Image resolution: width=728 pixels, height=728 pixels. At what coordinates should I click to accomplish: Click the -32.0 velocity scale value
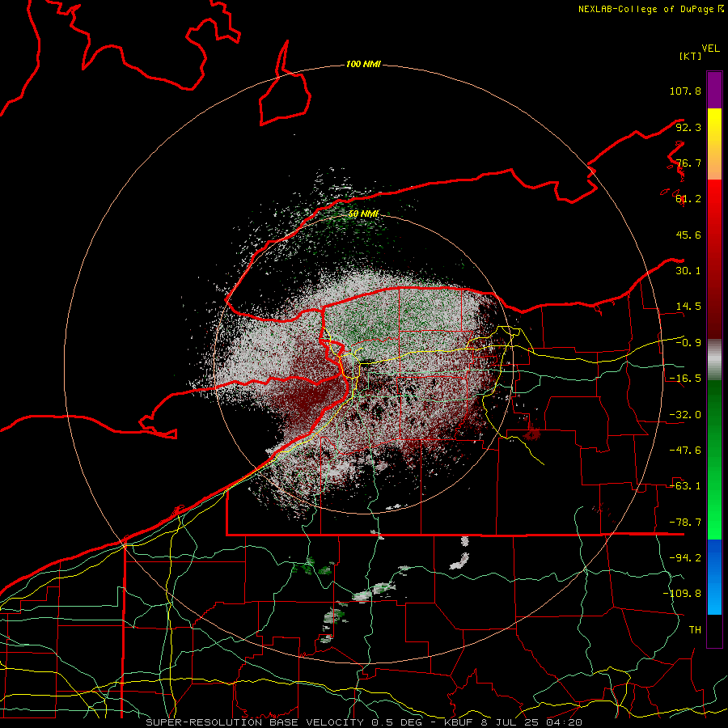(685, 415)
